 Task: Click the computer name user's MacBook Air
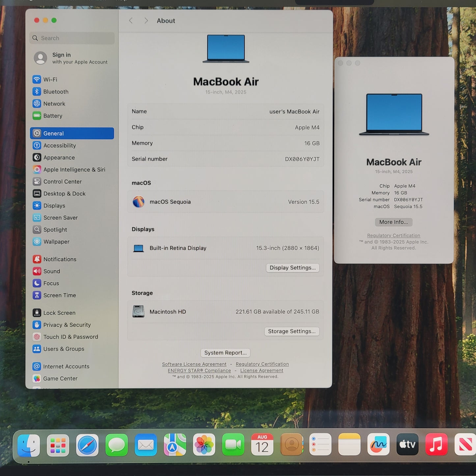pos(294,112)
